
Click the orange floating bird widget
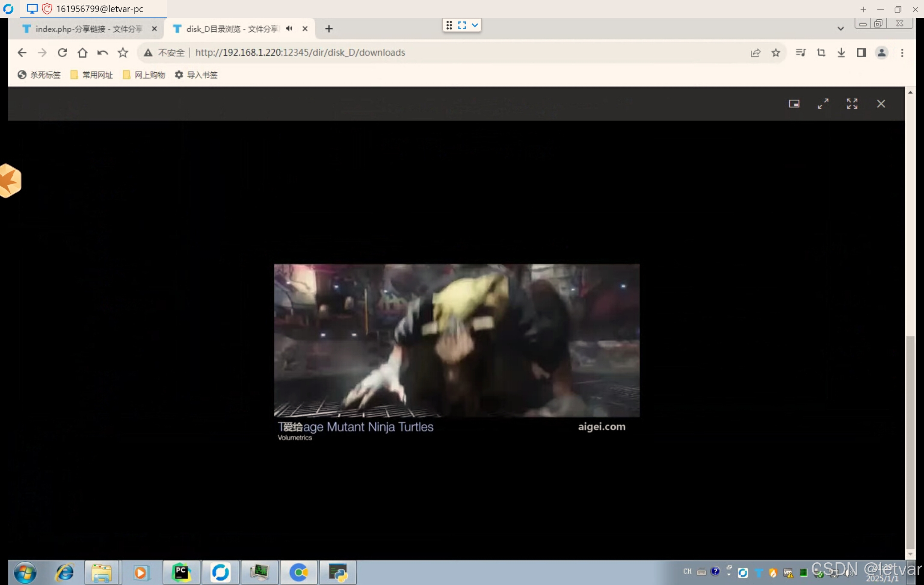click(x=10, y=180)
